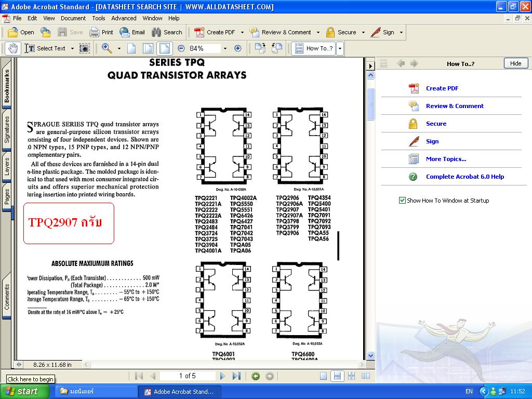The width and height of the screenshot is (532, 399).
Task: Switch to the Comments side tab
Action: 7,297
